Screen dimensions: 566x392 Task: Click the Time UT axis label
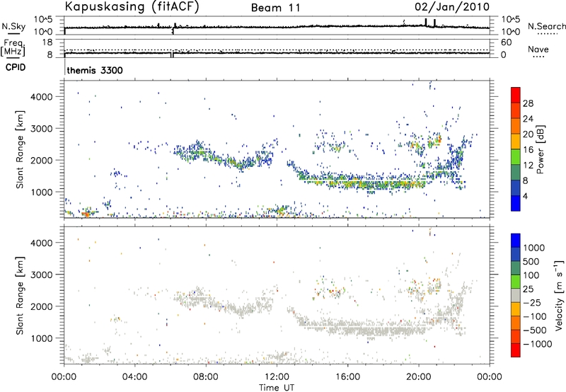coord(277,388)
